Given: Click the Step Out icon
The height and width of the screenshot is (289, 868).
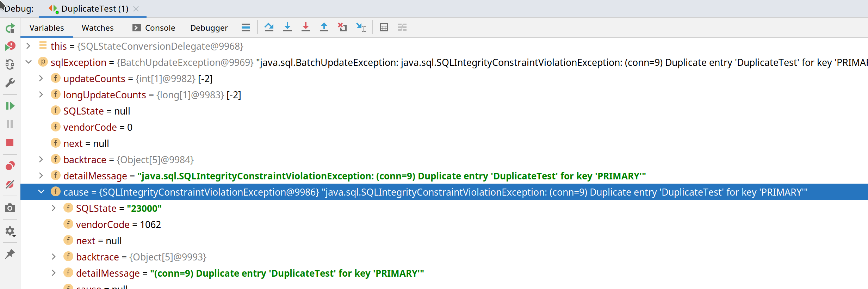Looking at the screenshot, I should click(x=324, y=27).
